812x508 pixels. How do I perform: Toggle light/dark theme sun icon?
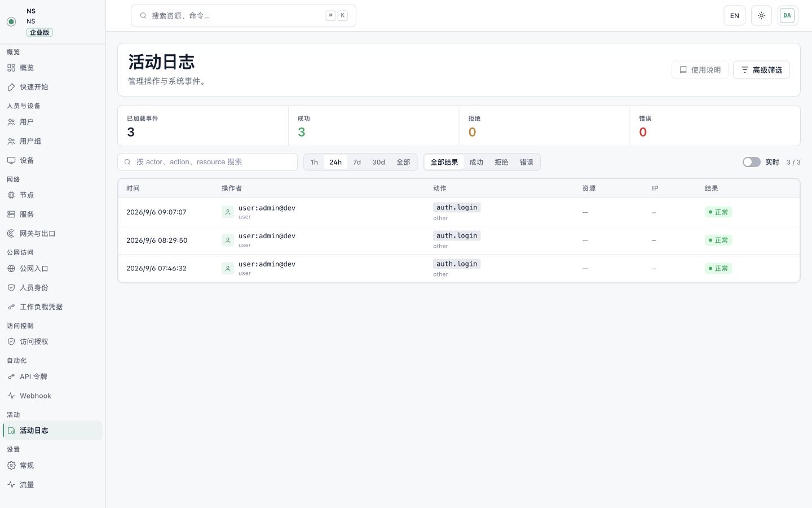tap(761, 16)
